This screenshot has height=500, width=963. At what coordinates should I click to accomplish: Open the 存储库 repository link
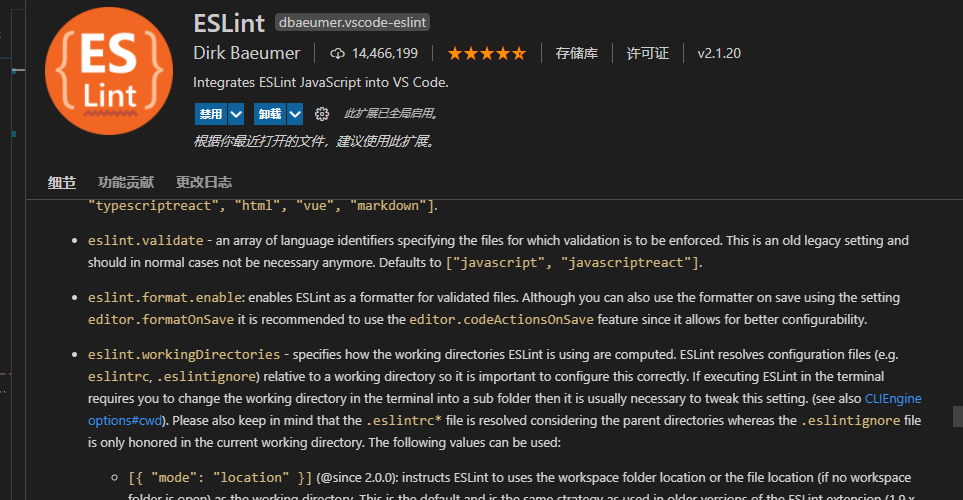click(x=577, y=53)
